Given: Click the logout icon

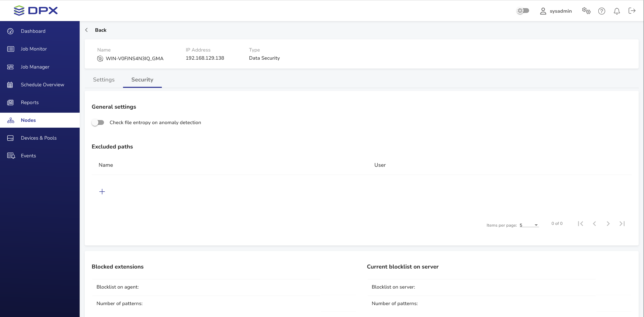Looking at the screenshot, I should tap(632, 11).
